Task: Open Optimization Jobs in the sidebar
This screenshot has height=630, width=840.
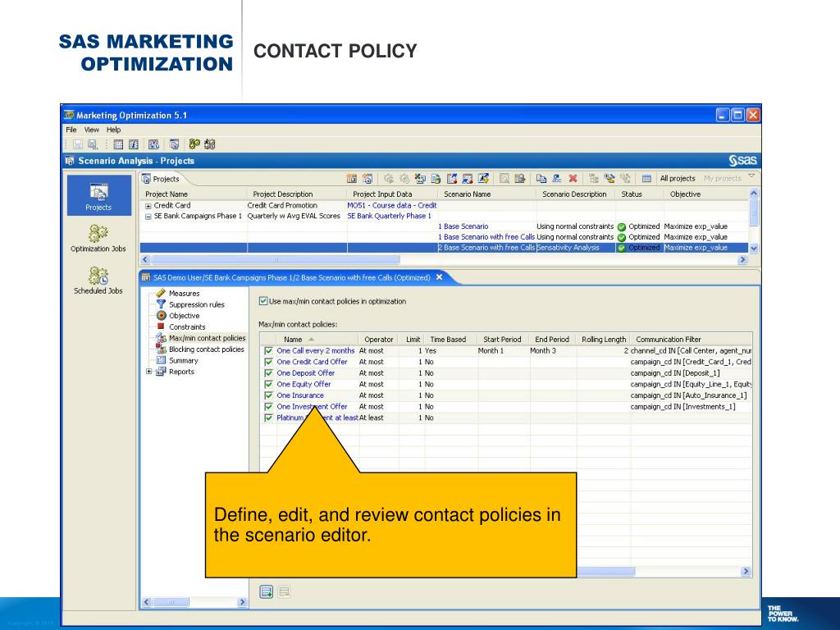Action: [x=98, y=239]
